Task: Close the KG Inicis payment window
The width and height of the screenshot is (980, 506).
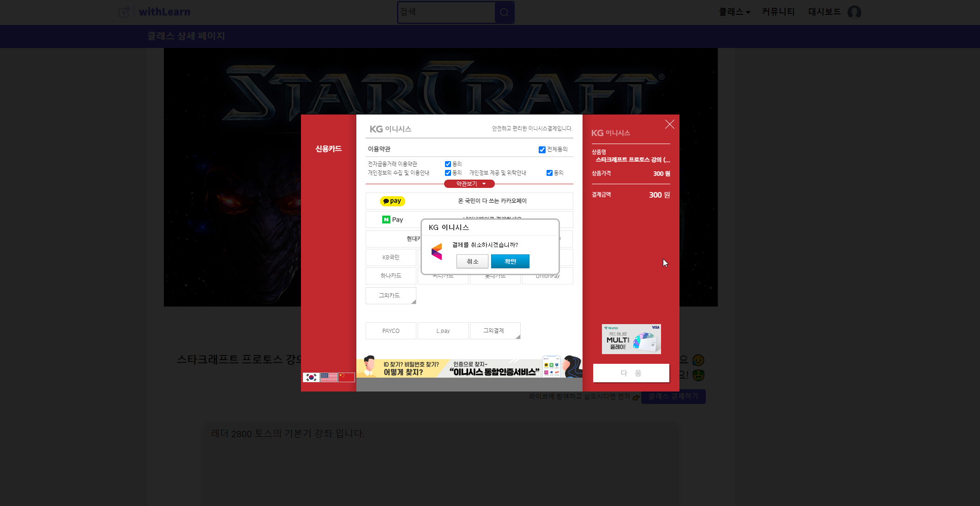Action: tap(669, 124)
